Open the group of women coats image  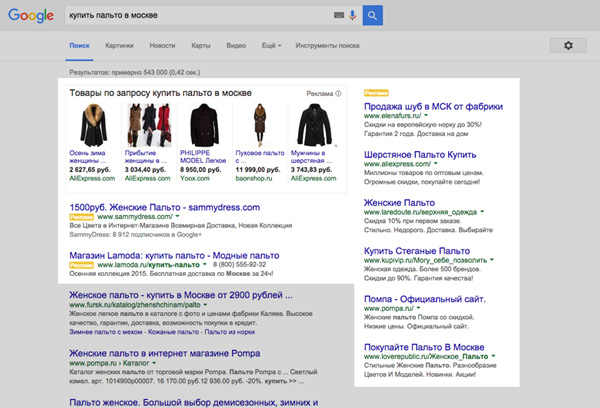pos(149,125)
